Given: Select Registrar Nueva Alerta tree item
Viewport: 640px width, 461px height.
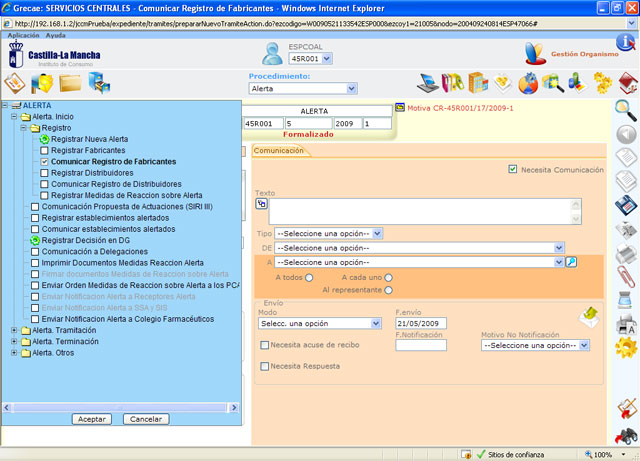Looking at the screenshot, I should point(89,139).
